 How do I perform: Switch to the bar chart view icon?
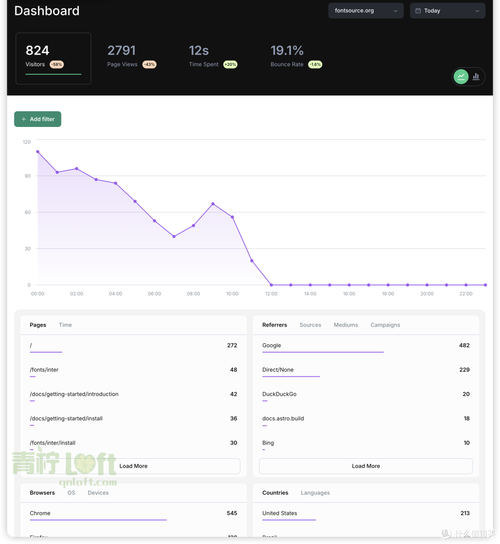[x=476, y=76]
